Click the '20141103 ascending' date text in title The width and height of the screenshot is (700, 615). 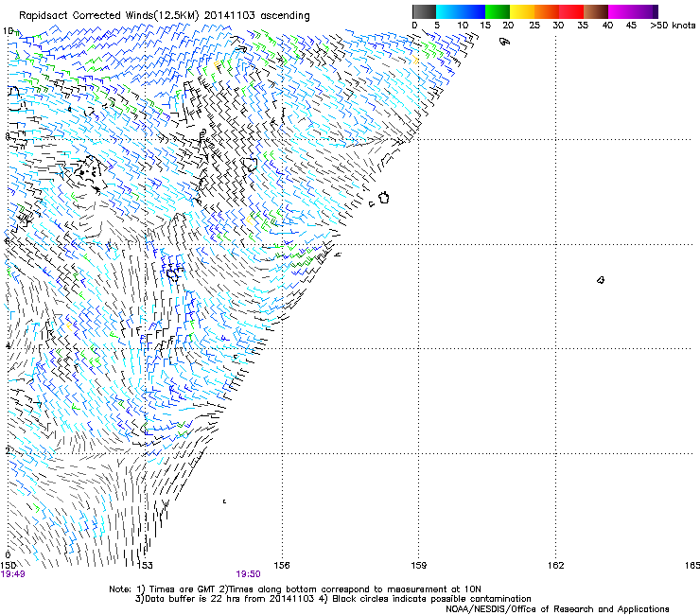coord(256,16)
